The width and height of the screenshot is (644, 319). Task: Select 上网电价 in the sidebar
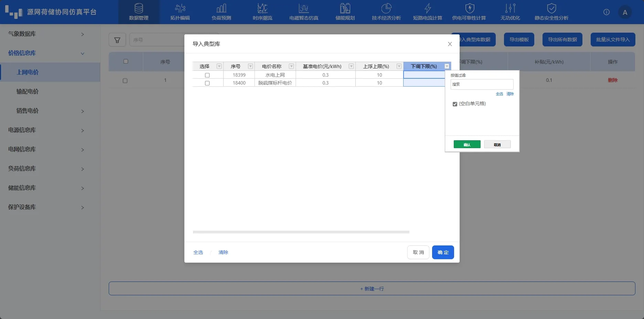[50, 72]
